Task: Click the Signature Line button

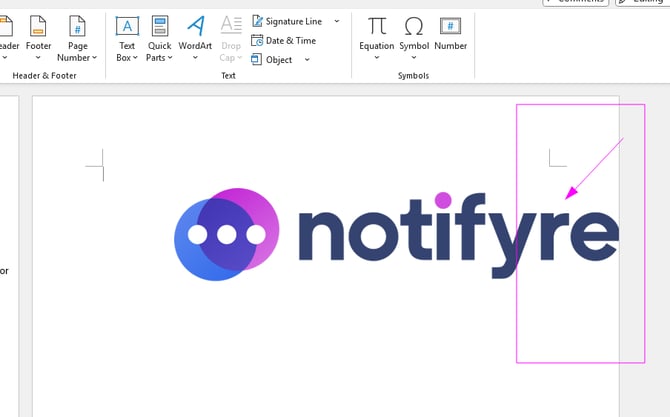Action: click(287, 21)
